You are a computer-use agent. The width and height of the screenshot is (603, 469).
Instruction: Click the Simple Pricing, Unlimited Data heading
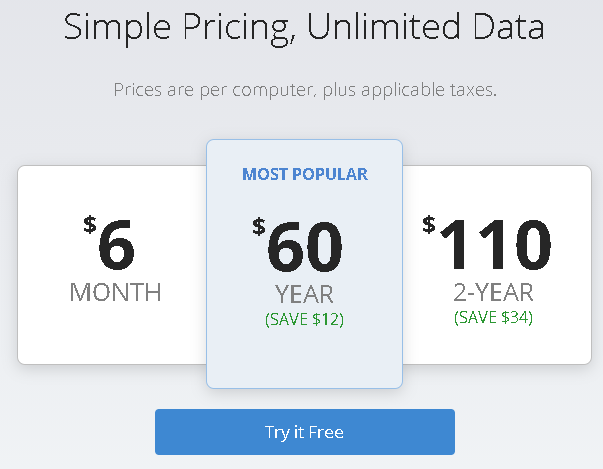pos(304,26)
